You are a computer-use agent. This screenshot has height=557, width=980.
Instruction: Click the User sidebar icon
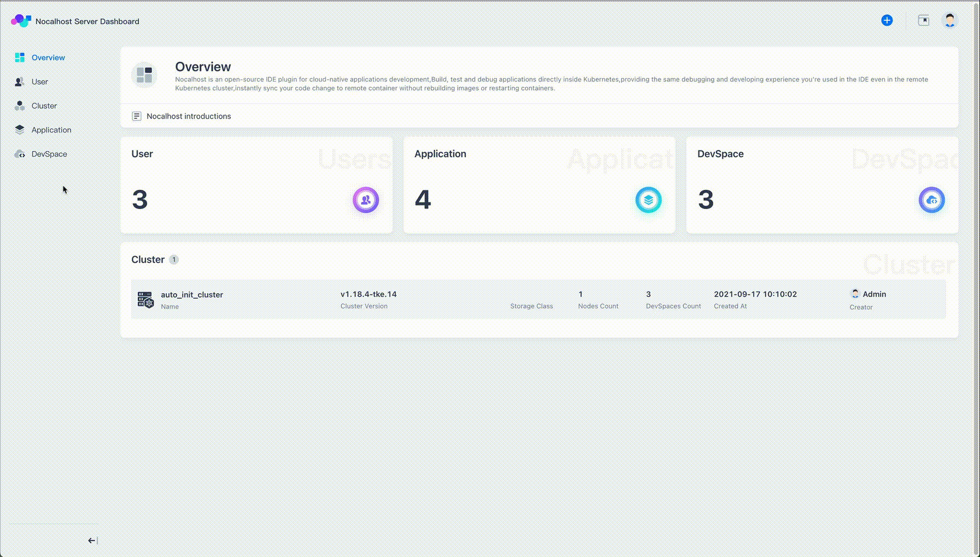click(x=20, y=82)
